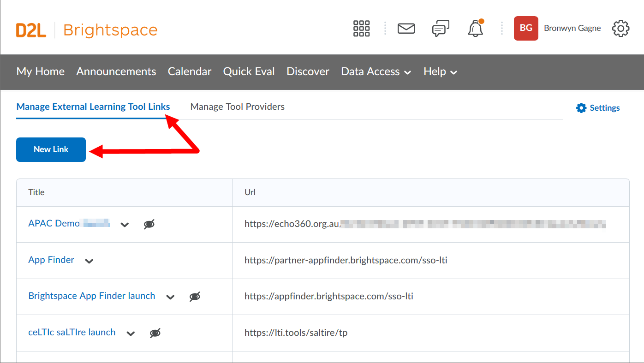Click the lti.tools/saltire/tp URL text
This screenshot has width=644, height=363.
(296, 333)
